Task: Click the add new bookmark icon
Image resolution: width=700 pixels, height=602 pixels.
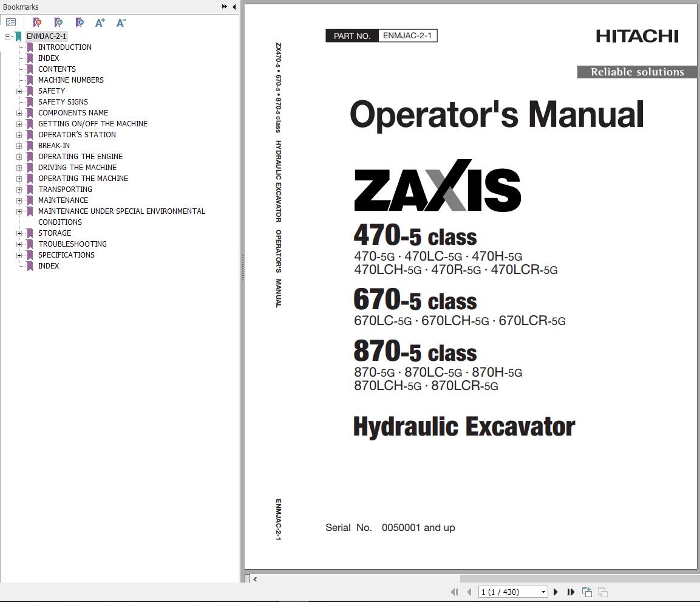Action: pos(58,22)
